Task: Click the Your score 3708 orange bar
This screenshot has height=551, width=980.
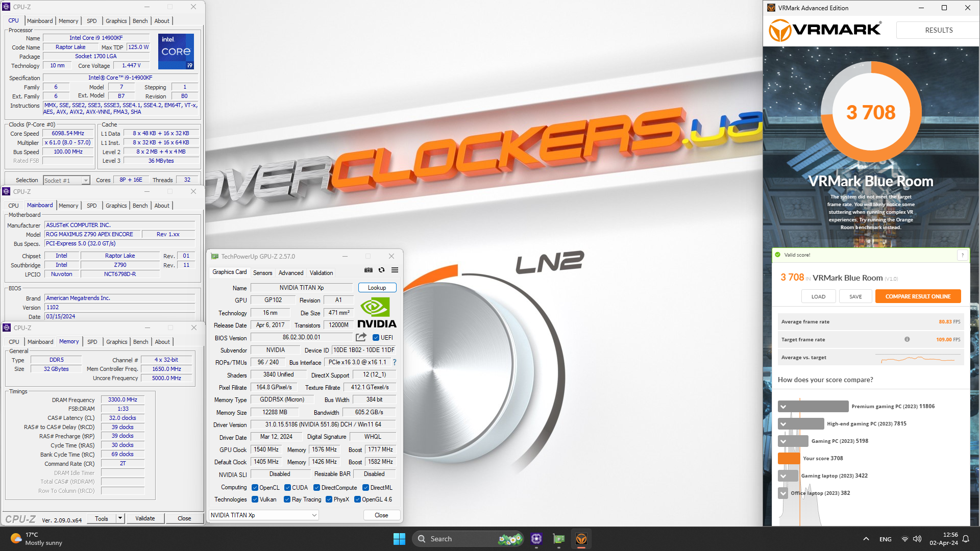Action: coord(789,458)
